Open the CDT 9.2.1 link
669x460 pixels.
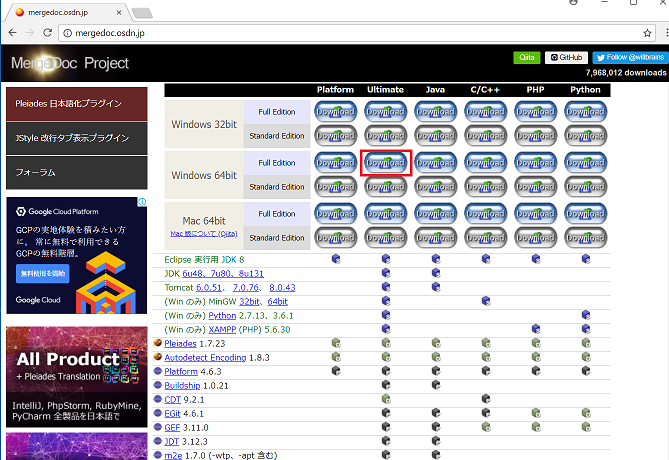[x=172, y=400]
